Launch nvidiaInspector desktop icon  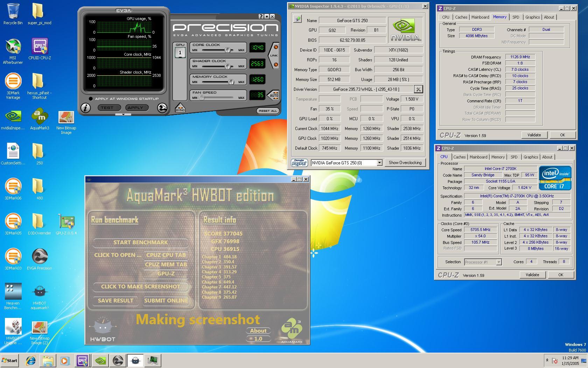tap(13, 119)
